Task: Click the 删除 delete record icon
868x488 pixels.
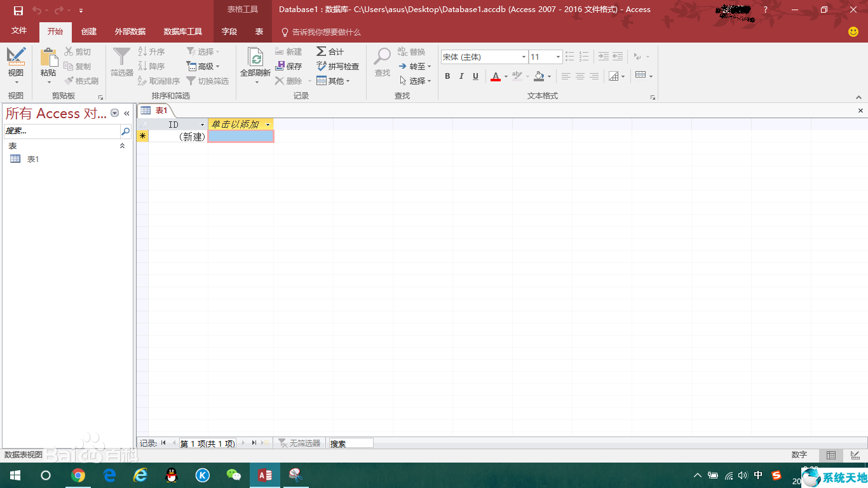Action: [x=280, y=81]
